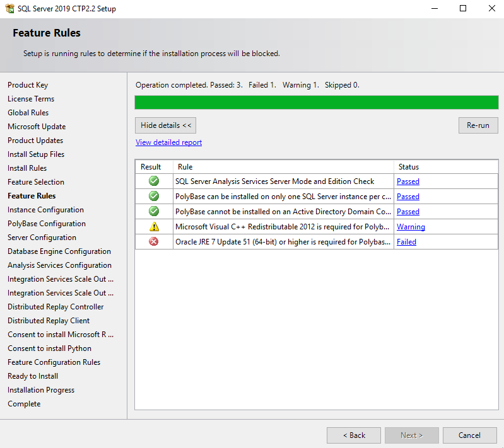Viewport: 504px width, 448px height.
Task: Select Database Engine Configuration step
Action: 59,251
